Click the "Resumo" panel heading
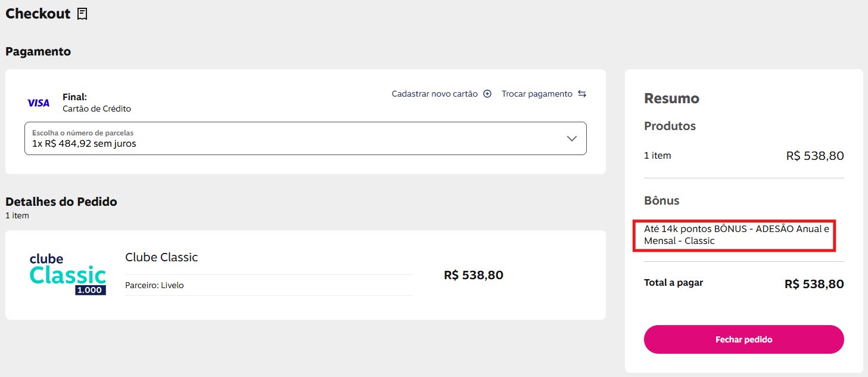The height and width of the screenshot is (377, 868). [671, 98]
